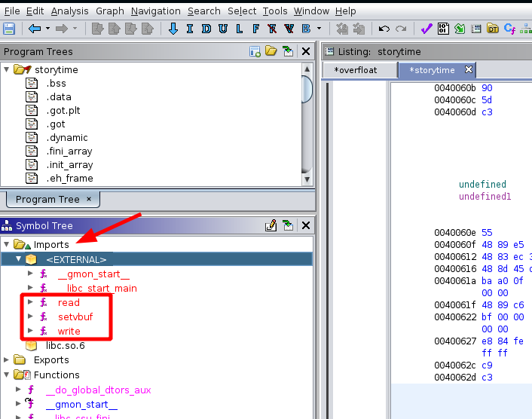Select the read import function
532x419 pixels.
coord(68,303)
